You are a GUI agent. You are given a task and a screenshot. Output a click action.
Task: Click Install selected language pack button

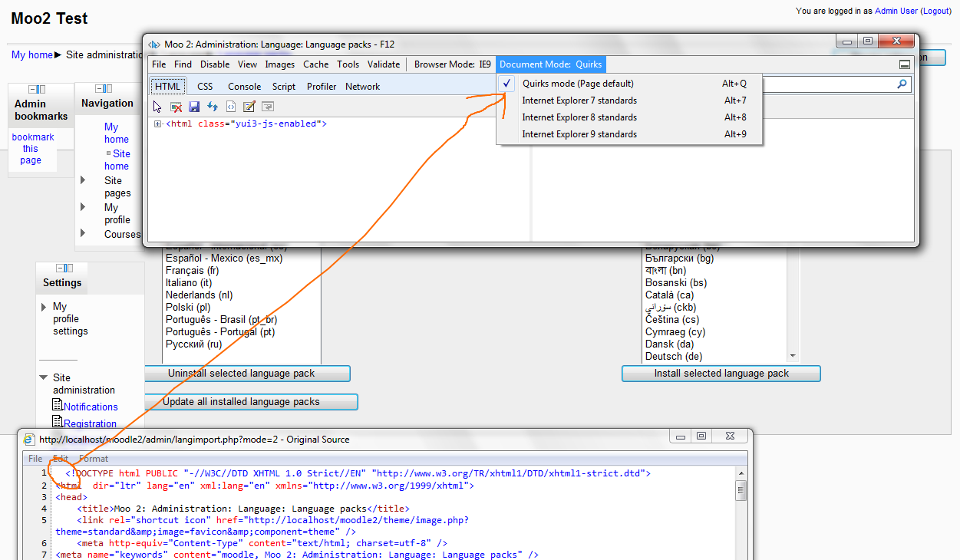point(721,374)
